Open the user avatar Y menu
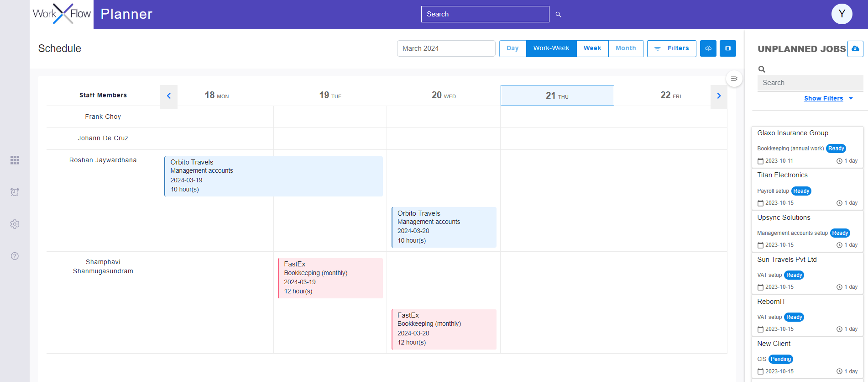Viewport: 868px width, 382px height. [x=842, y=14]
